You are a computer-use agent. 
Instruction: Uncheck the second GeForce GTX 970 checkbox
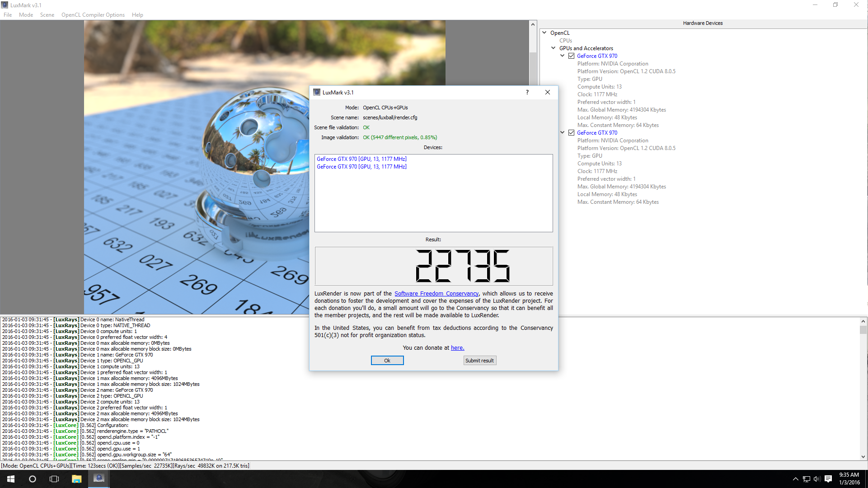point(572,133)
